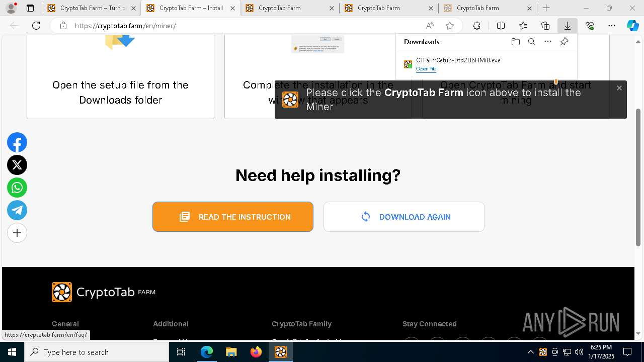Image resolution: width=644 pixels, height=362 pixels.
Task: Open Edge Settings and more menu
Action: (612, 26)
